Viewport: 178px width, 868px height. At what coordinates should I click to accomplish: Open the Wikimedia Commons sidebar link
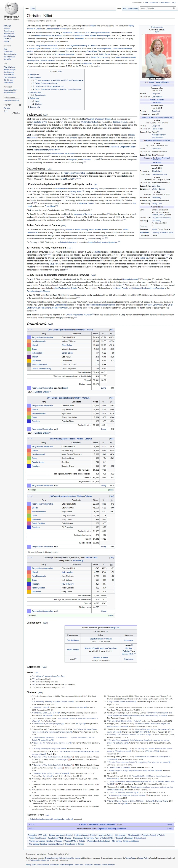(11, 100)
